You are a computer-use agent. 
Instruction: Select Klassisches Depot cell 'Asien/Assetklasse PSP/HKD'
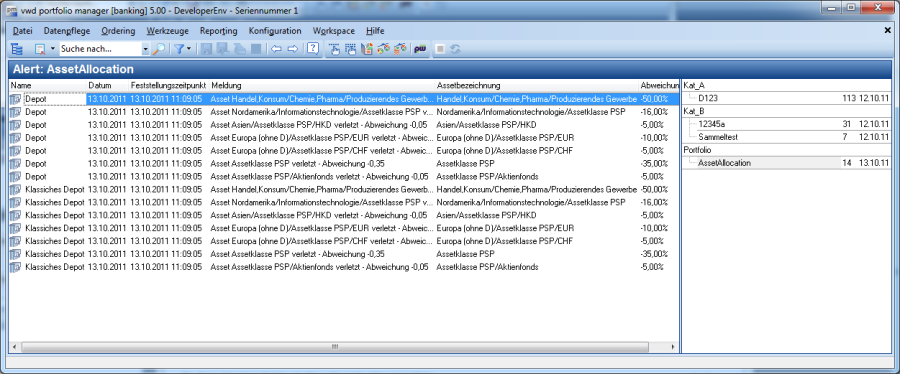(486, 215)
